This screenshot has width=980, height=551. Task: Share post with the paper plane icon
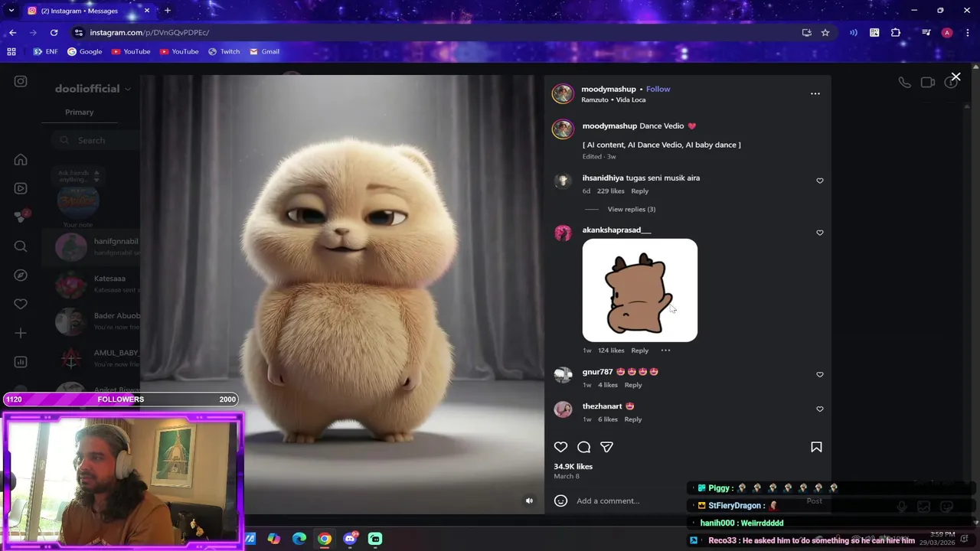point(606,447)
